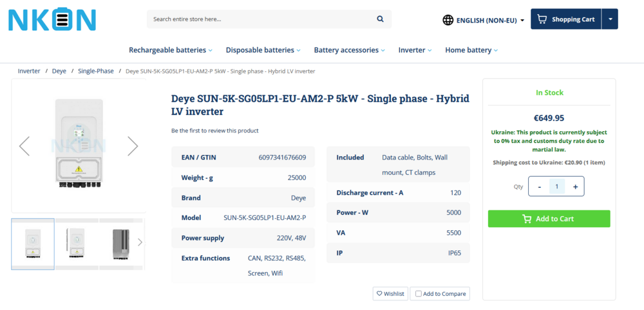Show the next product image arrow

(133, 146)
